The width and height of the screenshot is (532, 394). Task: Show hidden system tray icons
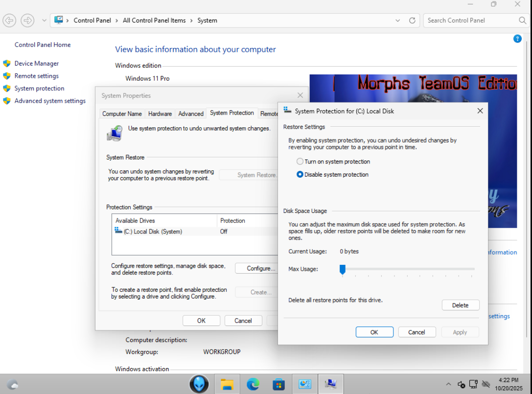click(x=448, y=384)
